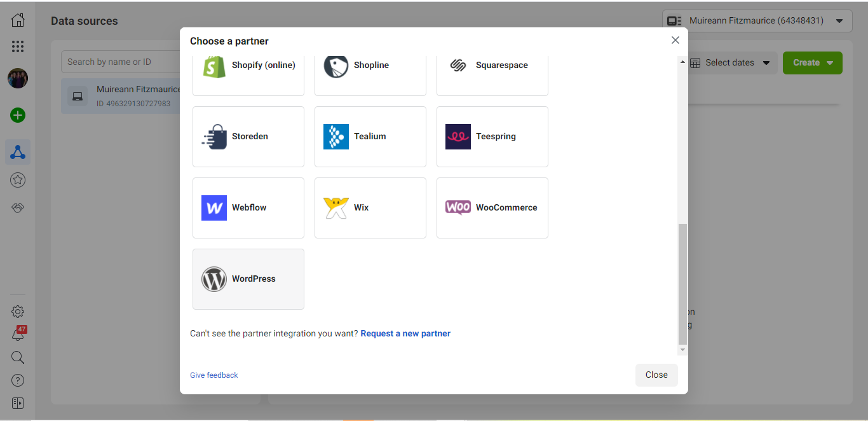This screenshot has width=868, height=421.
Task: Pick the Wix partner logo
Action: tap(336, 208)
